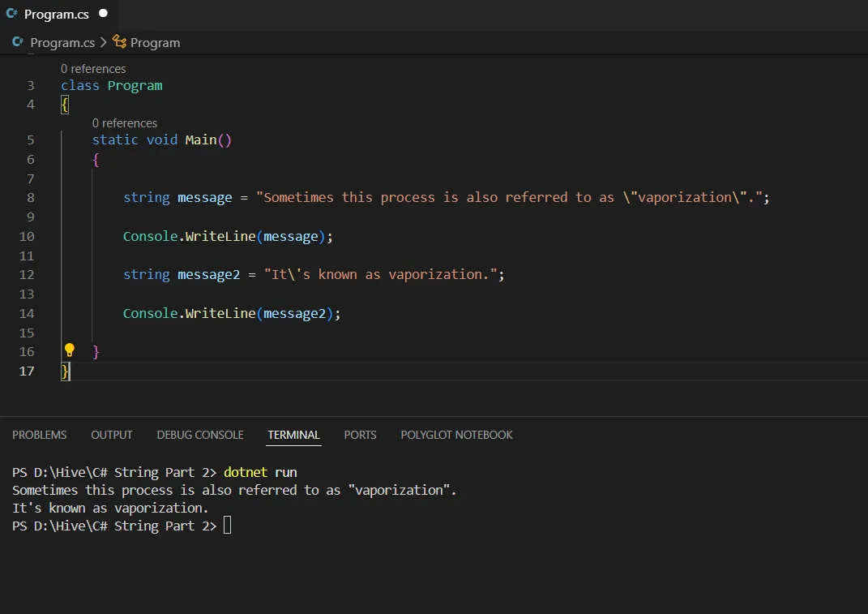Click 'WriteLine' on line 14
Image resolution: width=868 pixels, height=614 pixels.
220,314
